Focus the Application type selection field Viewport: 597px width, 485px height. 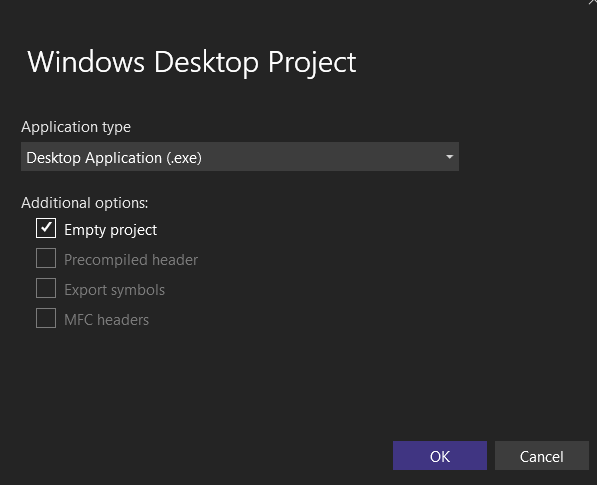coord(240,157)
